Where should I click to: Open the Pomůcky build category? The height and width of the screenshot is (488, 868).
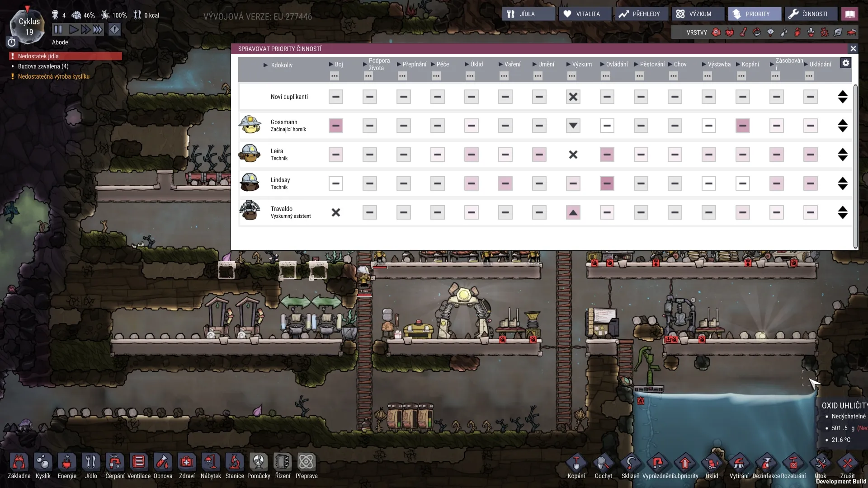(259, 466)
